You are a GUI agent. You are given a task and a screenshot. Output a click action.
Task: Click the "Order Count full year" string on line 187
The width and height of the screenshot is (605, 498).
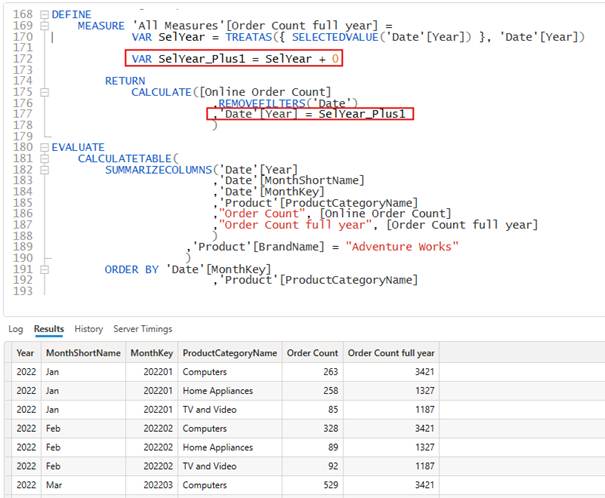point(295,225)
